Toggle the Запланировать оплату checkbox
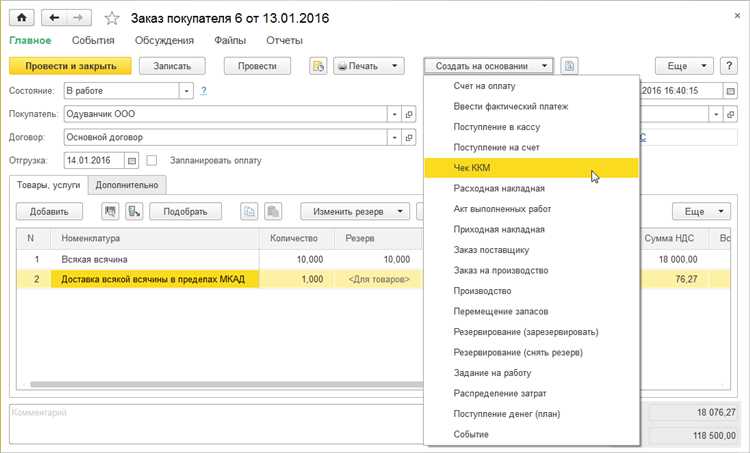 [152, 161]
